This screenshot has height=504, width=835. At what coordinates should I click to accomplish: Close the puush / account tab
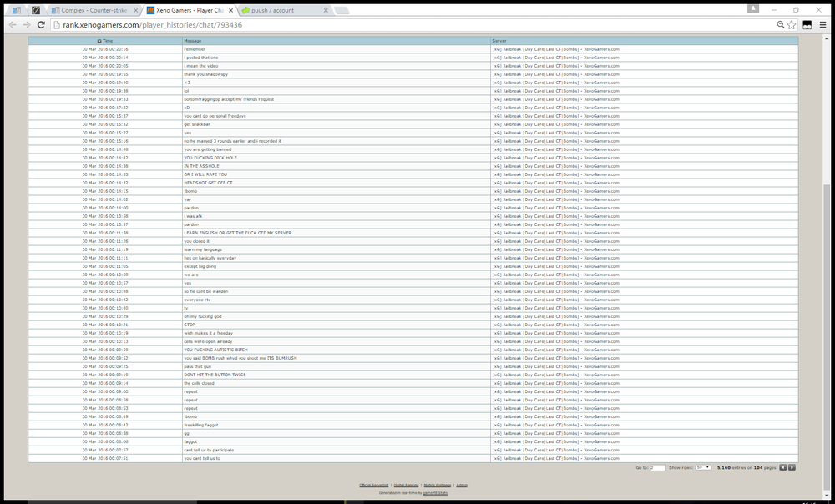(x=326, y=10)
